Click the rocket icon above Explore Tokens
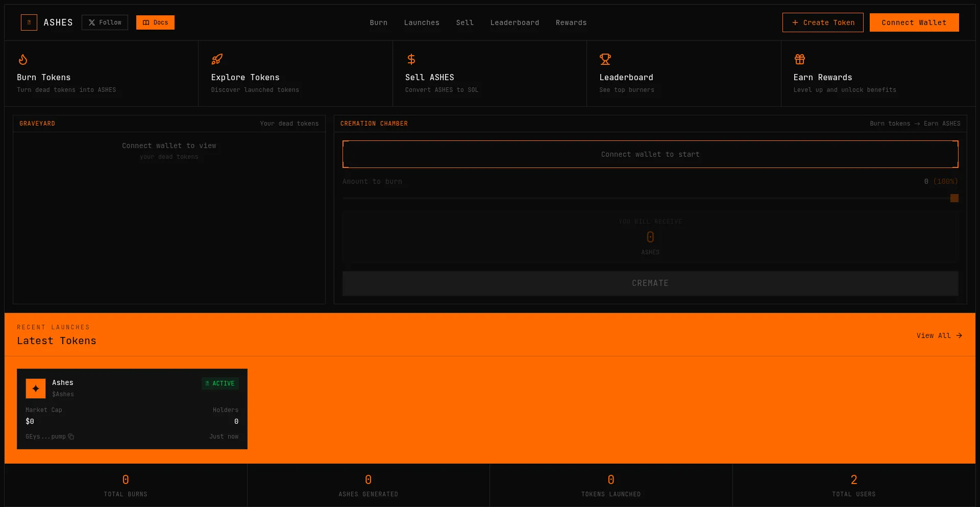980x507 pixels. coord(217,59)
